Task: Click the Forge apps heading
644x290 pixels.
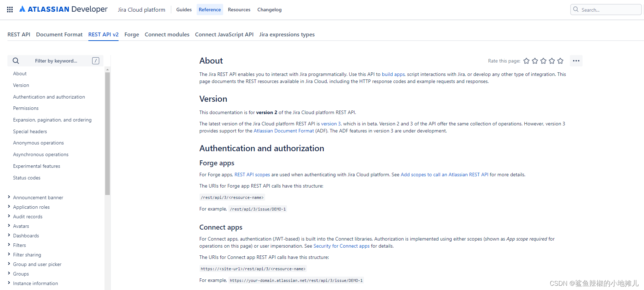Action: [x=217, y=163]
